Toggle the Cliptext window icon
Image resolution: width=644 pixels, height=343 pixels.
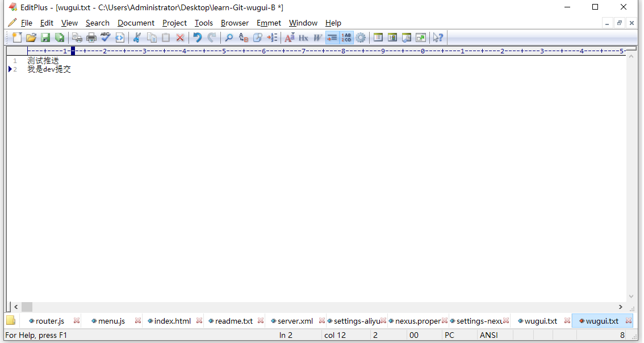click(x=392, y=38)
